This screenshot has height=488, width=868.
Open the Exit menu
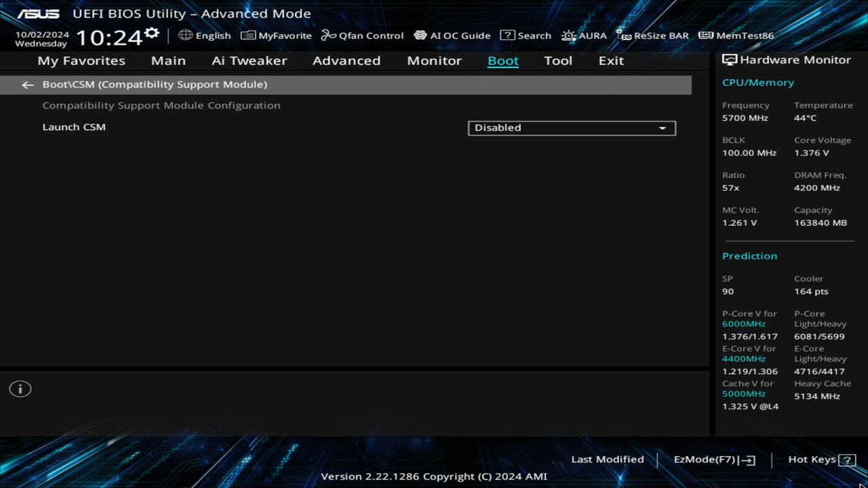[610, 60]
